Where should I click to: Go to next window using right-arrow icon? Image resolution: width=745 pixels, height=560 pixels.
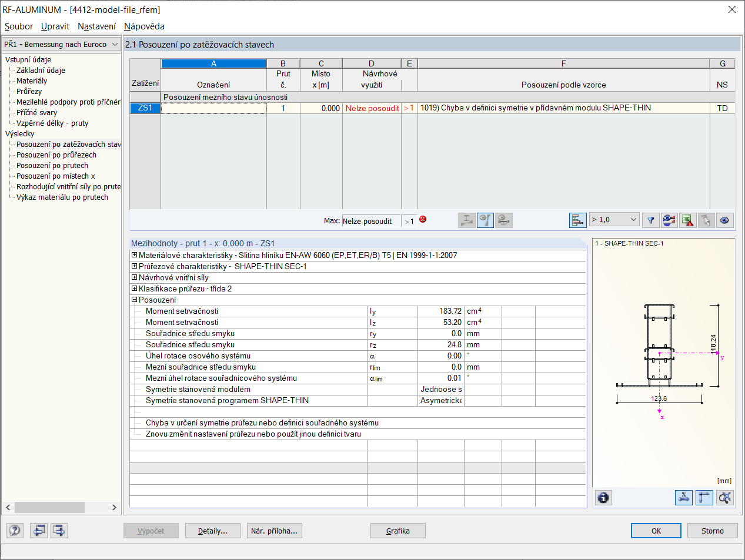59,531
